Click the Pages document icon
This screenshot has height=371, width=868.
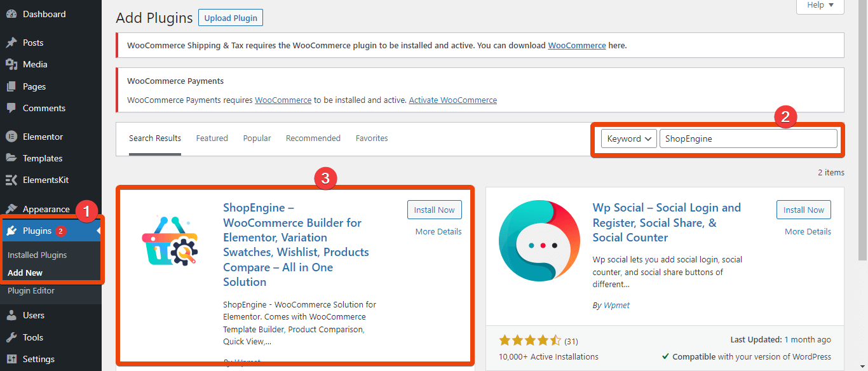[x=11, y=86]
